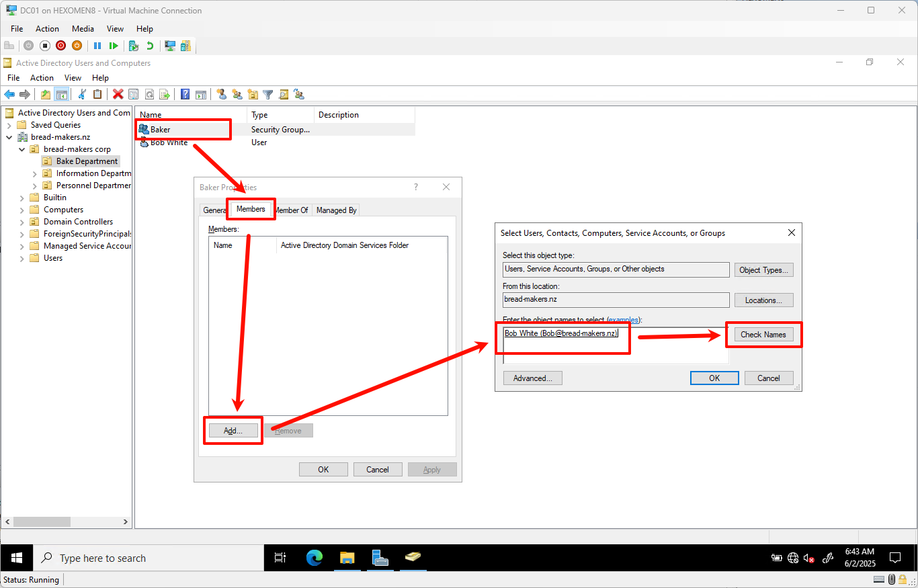The height and width of the screenshot is (588, 918).
Task: Click the Type here to search box
Action: tap(149, 558)
